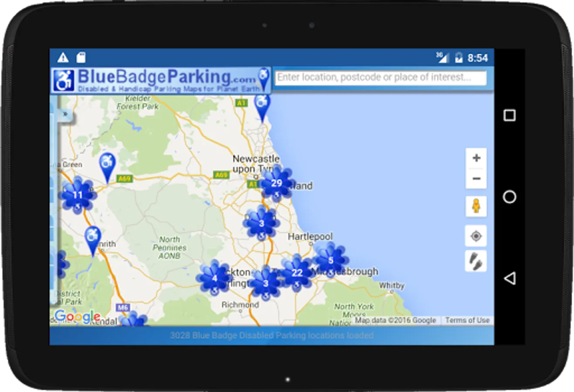
Task: Tap the '3028 Blue Badge Disabled Parking locations loaded' status
Action: pyautogui.click(x=272, y=335)
